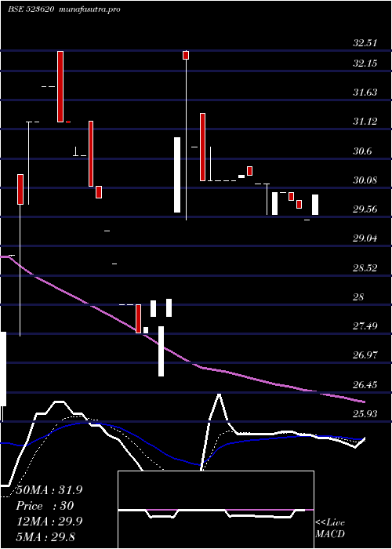The height and width of the screenshot is (549, 392).
Task: Click the 31.12 price axis label
Action: click(x=365, y=122)
